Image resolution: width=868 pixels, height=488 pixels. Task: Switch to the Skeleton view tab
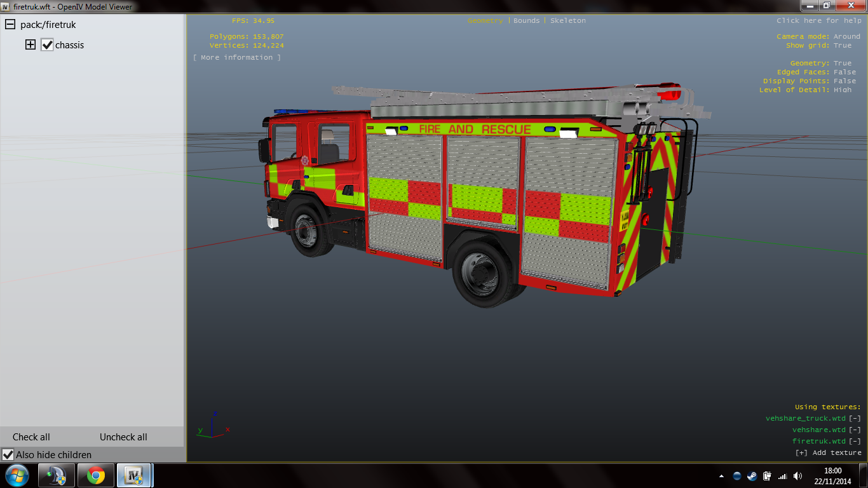568,21
